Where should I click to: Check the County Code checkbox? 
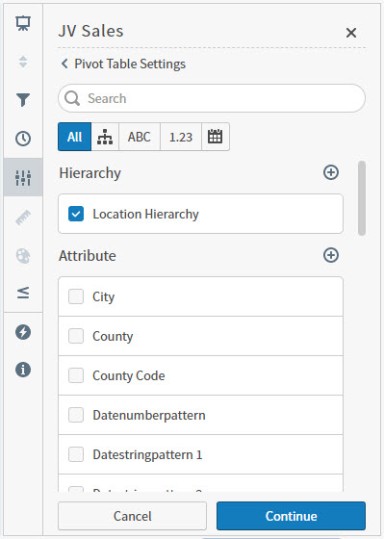click(x=76, y=375)
